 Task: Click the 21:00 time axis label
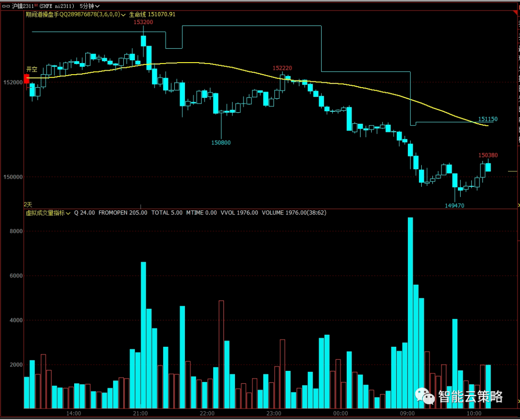click(140, 413)
